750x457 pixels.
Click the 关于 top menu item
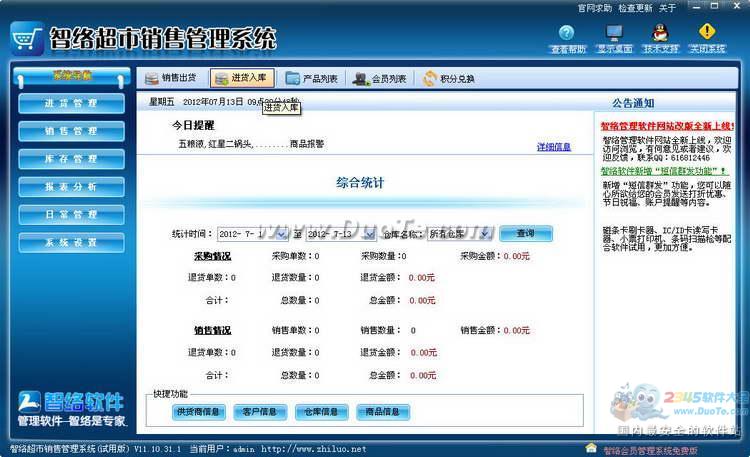tap(667, 8)
